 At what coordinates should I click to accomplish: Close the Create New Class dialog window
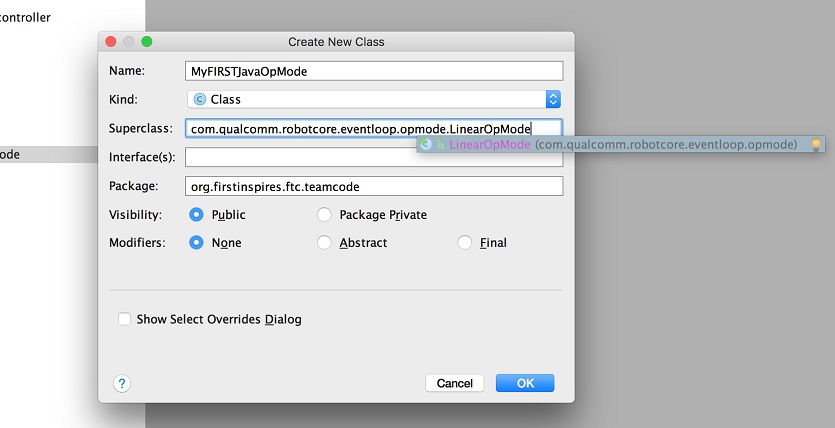click(x=111, y=42)
